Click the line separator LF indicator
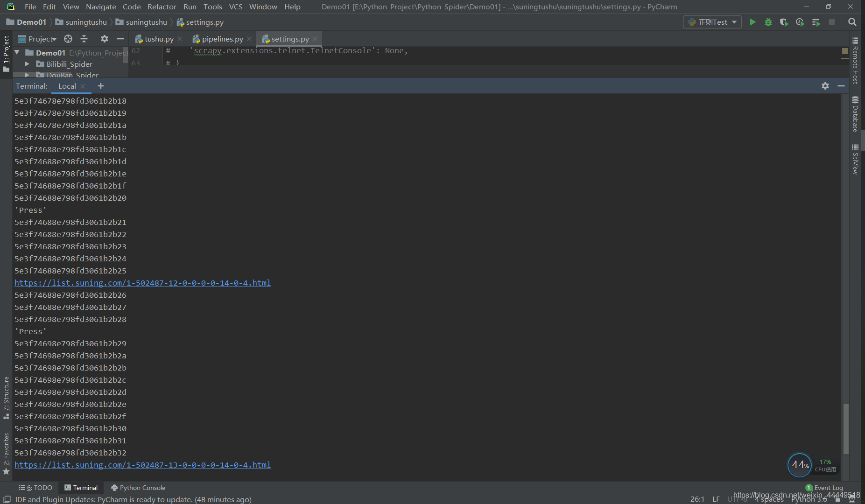 pyautogui.click(x=716, y=499)
